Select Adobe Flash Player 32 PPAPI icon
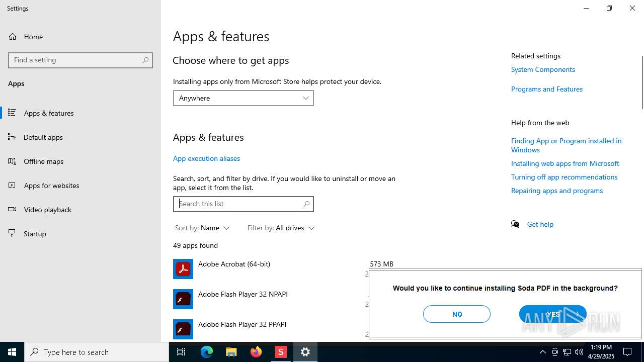Viewport: 644px width, 362px height. pyautogui.click(x=183, y=329)
